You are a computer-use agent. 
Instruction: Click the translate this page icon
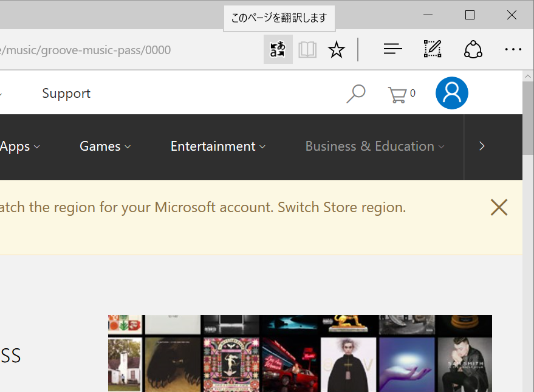(x=278, y=49)
